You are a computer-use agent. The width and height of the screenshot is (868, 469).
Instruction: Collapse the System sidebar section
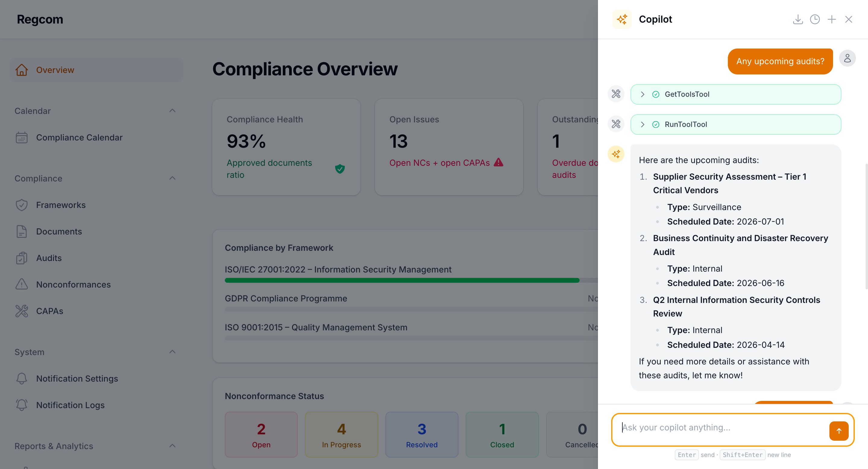(x=172, y=352)
